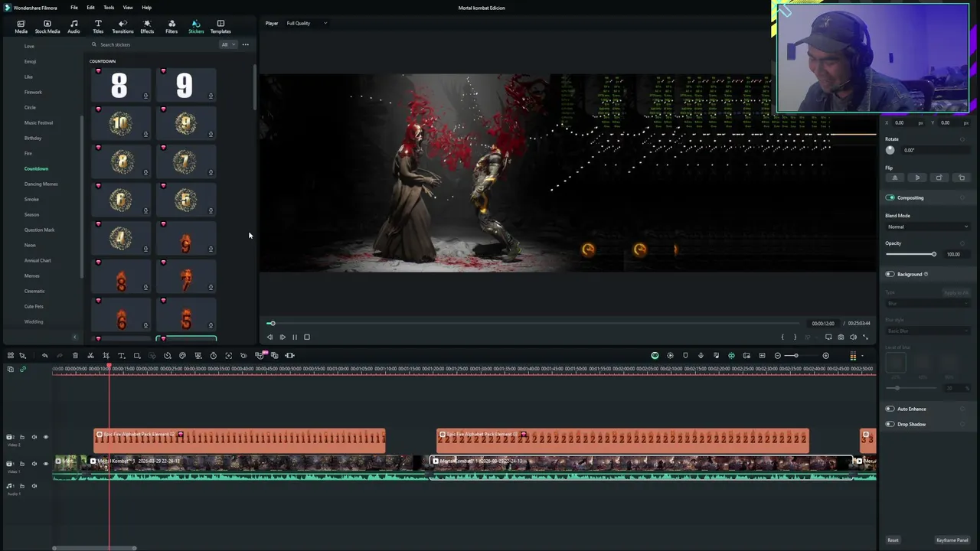
Task: Open the audio meter dropdown arrow
Action: tap(862, 356)
